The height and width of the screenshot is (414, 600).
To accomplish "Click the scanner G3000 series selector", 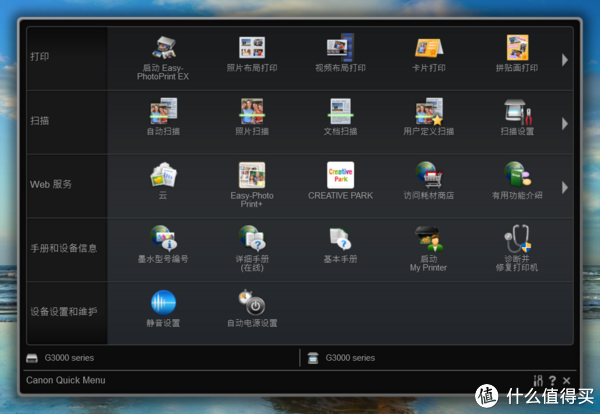I will click(x=341, y=358).
